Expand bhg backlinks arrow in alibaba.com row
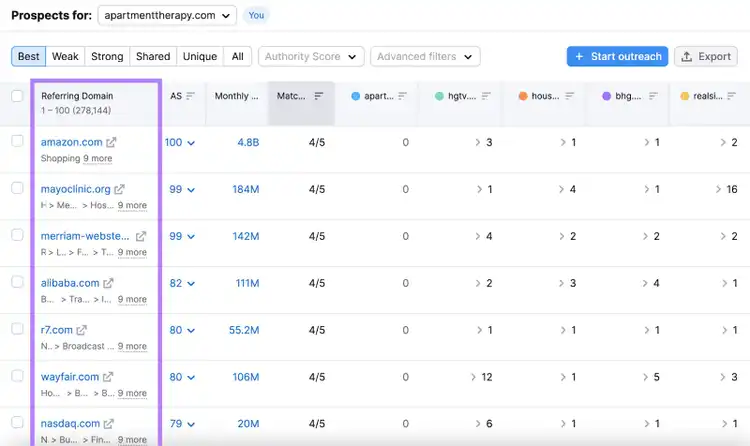 645,283
